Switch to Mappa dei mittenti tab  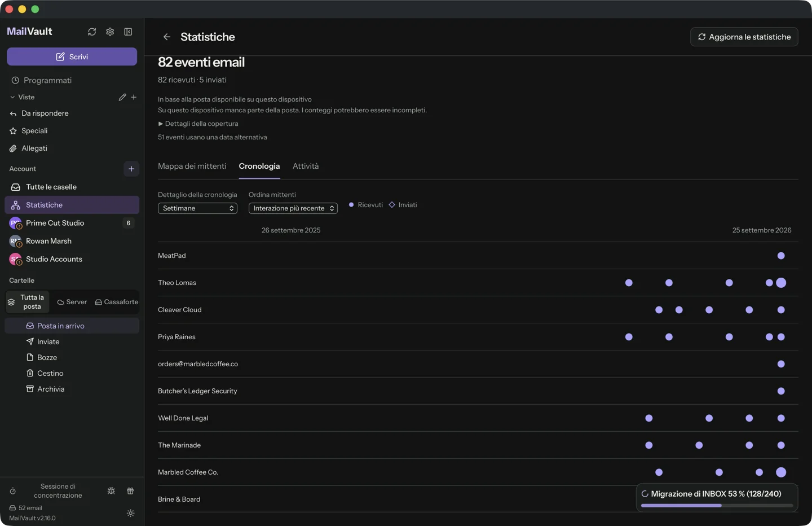tap(192, 166)
